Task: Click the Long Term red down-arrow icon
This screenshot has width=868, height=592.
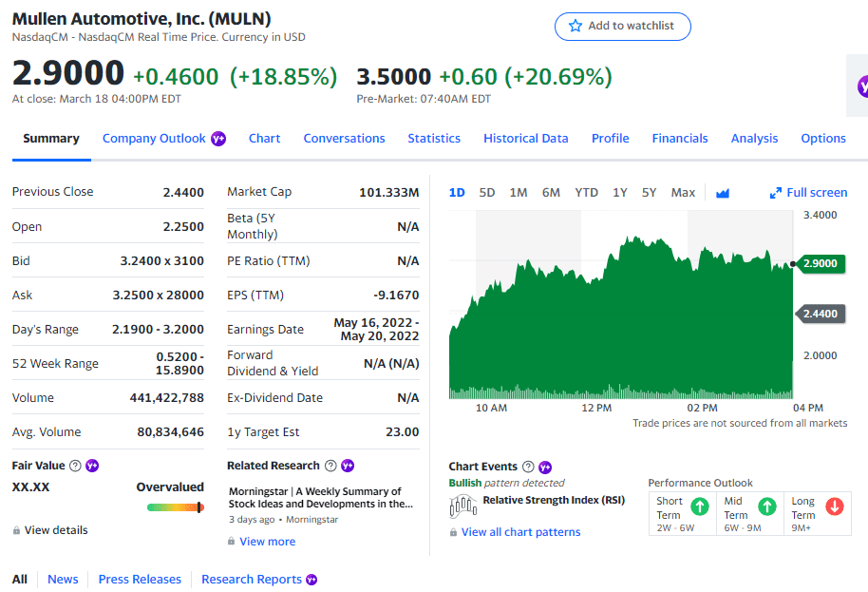Action: click(x=835, y=506)
